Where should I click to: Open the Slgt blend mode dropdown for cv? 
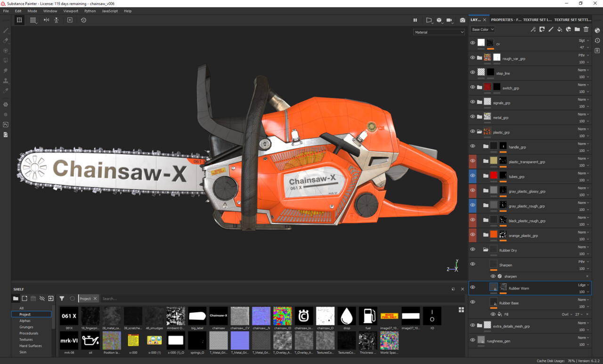pos(584,40)
